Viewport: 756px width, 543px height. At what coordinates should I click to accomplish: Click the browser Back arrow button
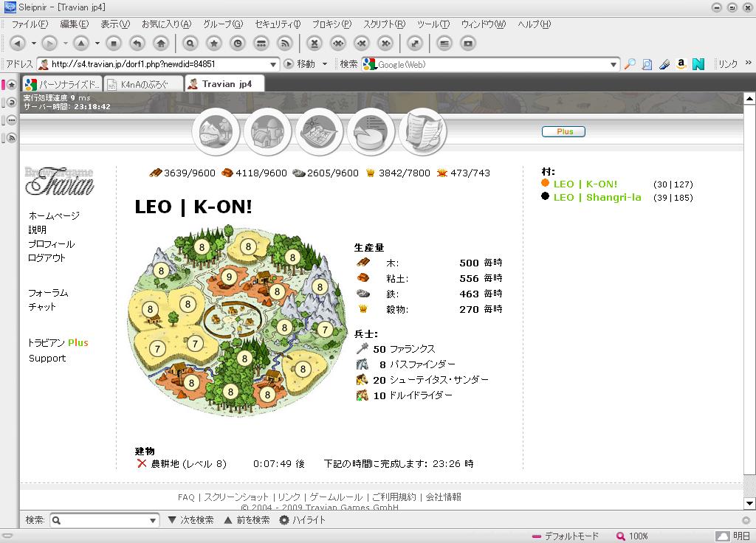tap(18, 44)
